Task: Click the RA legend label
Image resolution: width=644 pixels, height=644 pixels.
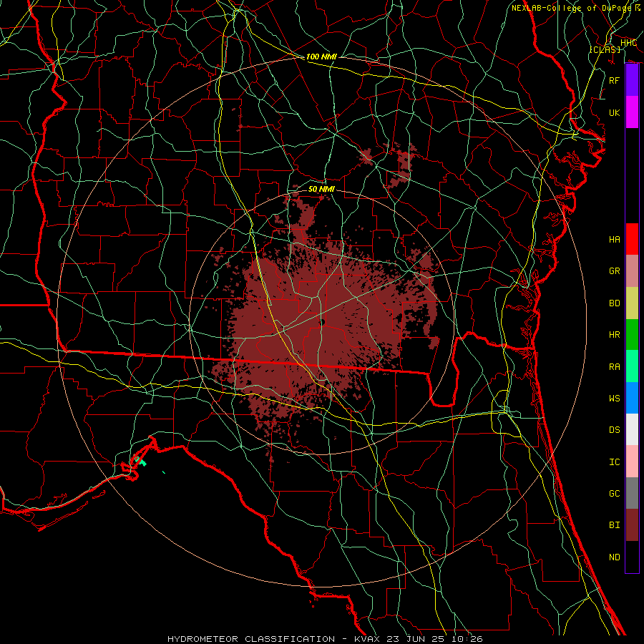Action: coord(615,367)
